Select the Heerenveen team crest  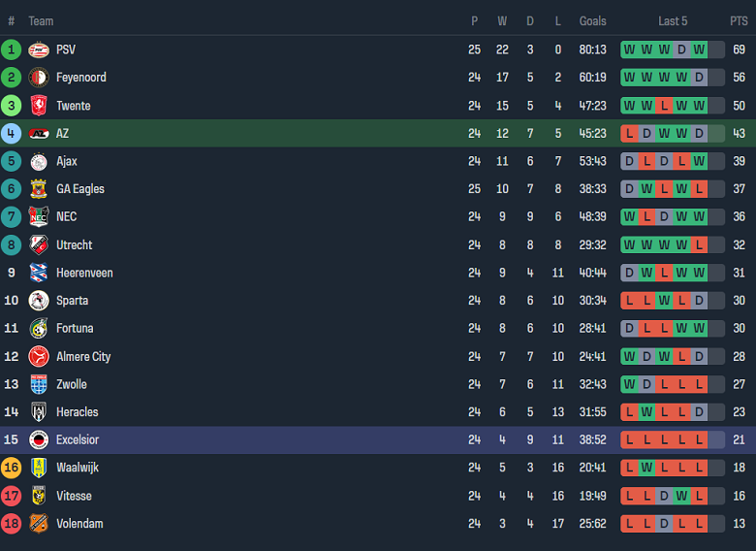(39, 273)
